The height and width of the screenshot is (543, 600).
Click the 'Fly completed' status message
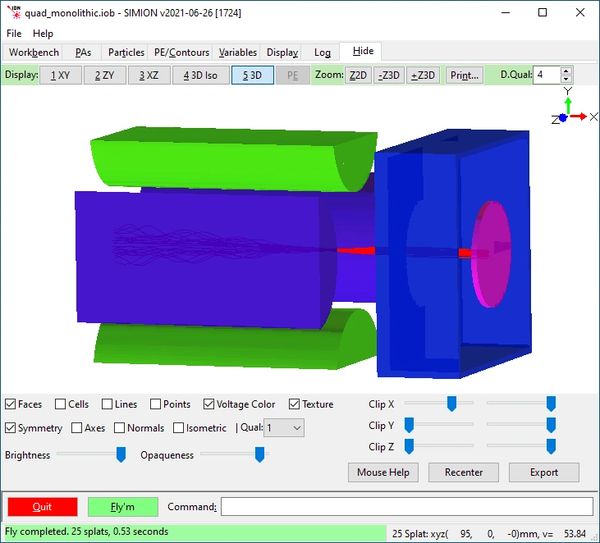click(x=86, y=532)
